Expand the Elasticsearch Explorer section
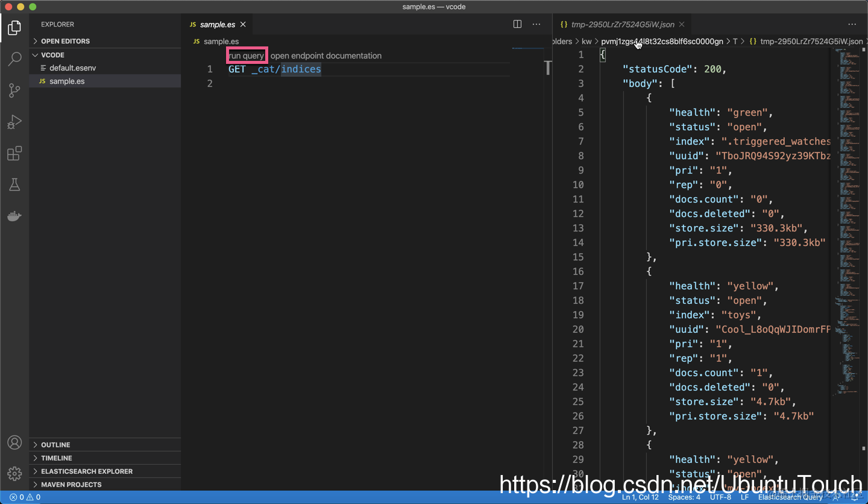868x504 pixels. click(105, 471)
